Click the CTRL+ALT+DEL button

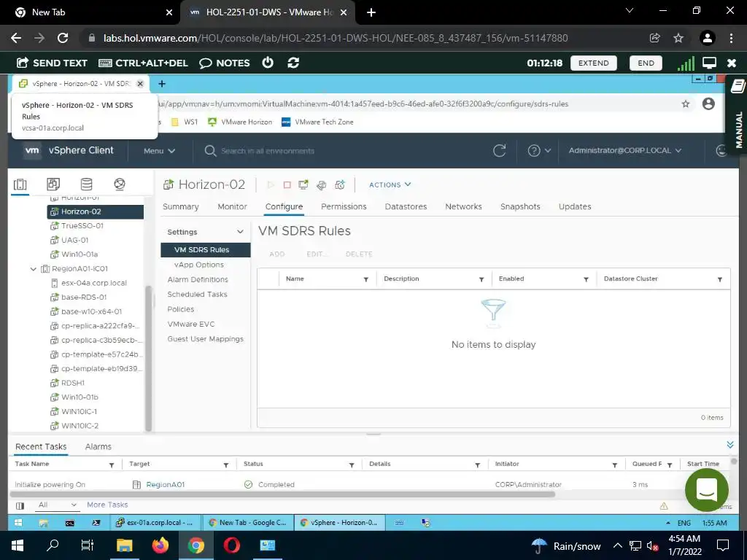coord(144,63)
